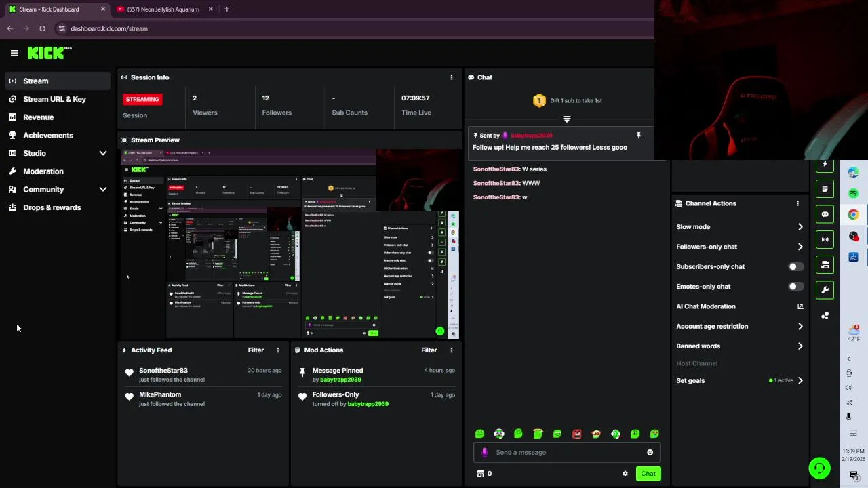This screenshot has width=868, height=488.
Task: Open Account age restriction settings
Action: 740,326
